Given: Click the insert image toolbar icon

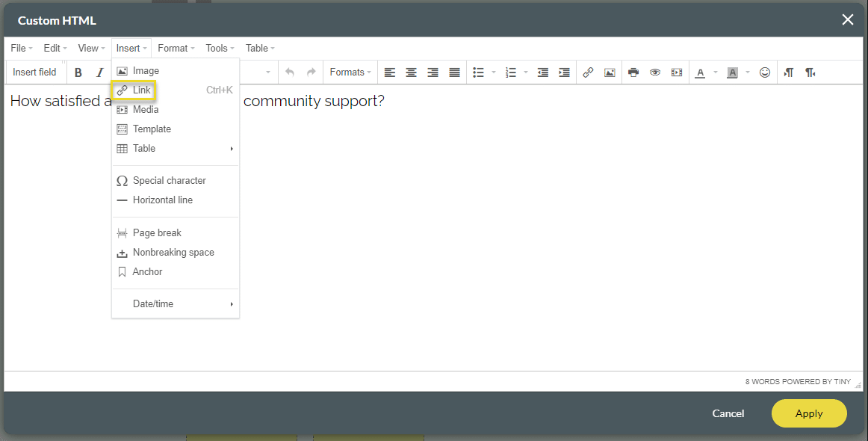Looking at the screenshot, I should pos(610,73).
